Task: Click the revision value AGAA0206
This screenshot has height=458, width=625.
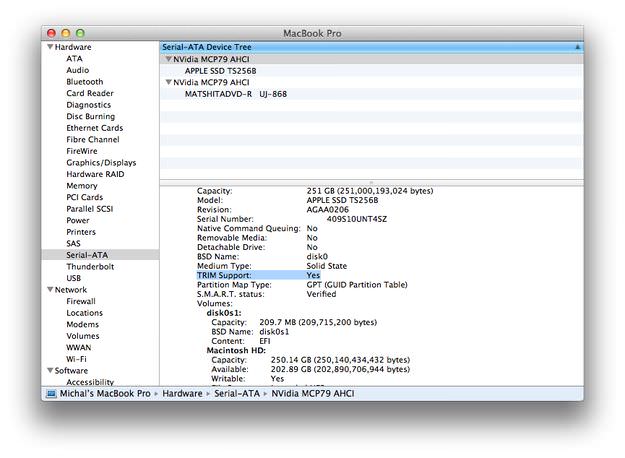Action: [327, 210]
